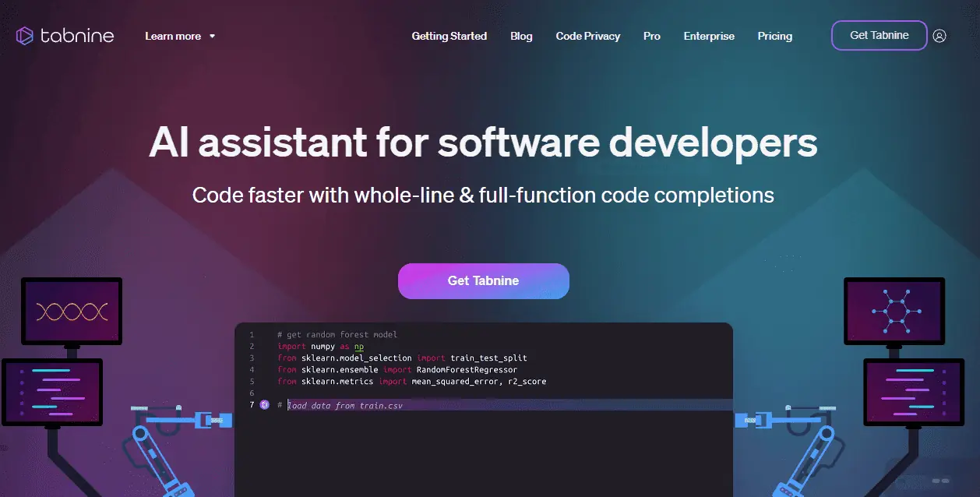Click the Tabnine logo icon
980x497 pixels.
coord(24,36)
